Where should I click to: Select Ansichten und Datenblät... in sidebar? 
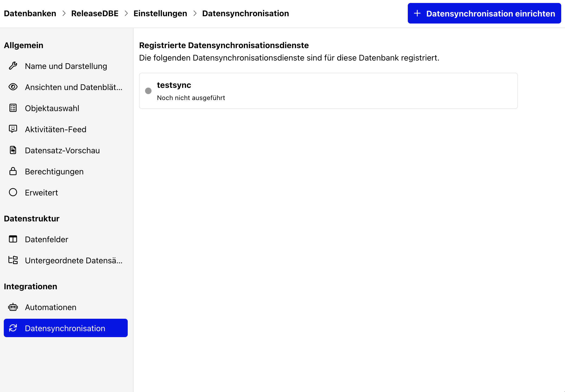tap(66, 87)
